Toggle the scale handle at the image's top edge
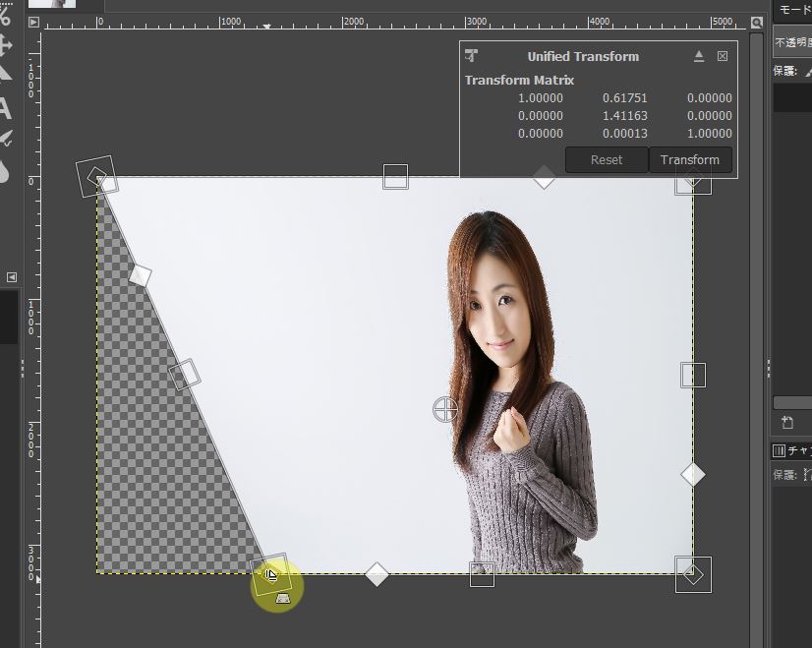Screen dimensions: 812x648 [x=395, y=176]
